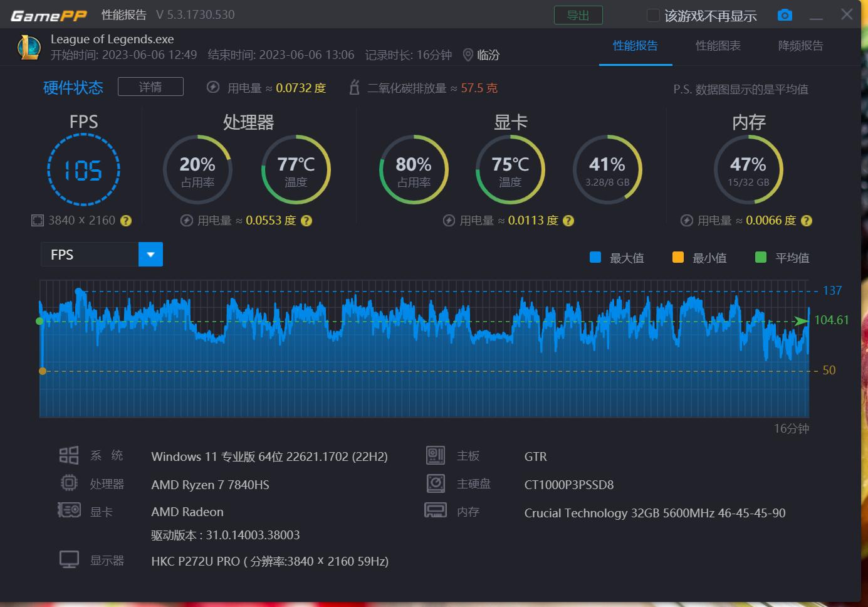This screenshot has width=868, height=607.
Task: Click the motherboard icon next to GTR
Action: [436, 455]
